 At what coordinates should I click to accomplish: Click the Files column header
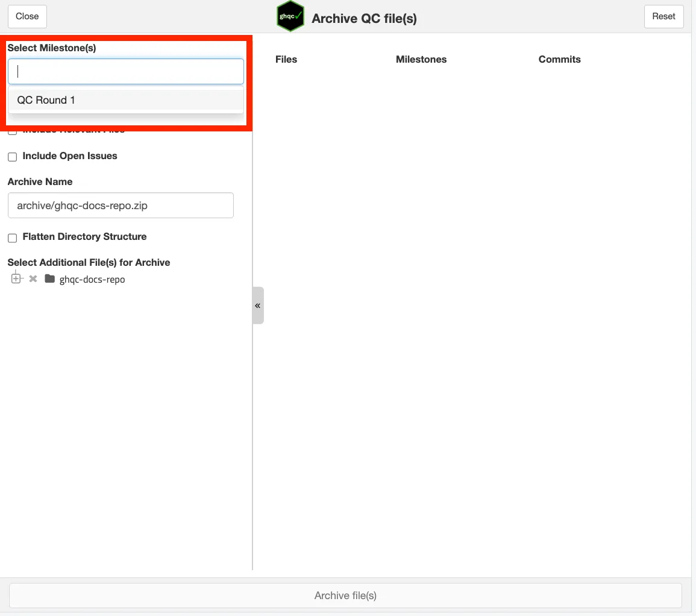[286, 59]
